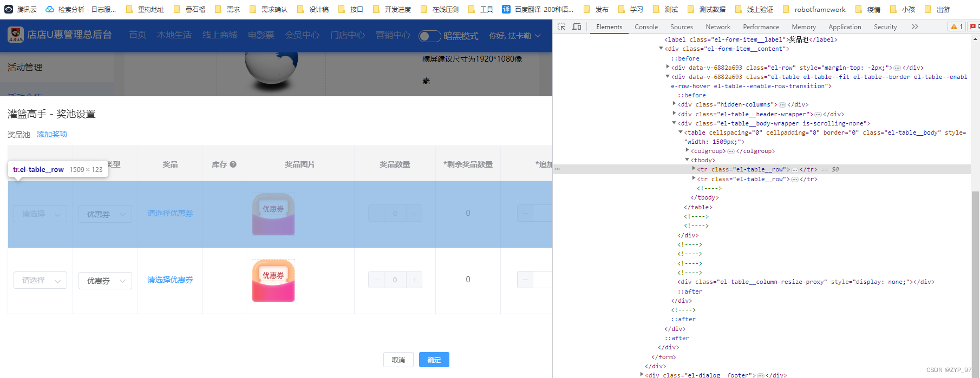Open the 百度翻译 bookmark
The width and height of the screenshot is (980, 378).
(x=538, y=9)
